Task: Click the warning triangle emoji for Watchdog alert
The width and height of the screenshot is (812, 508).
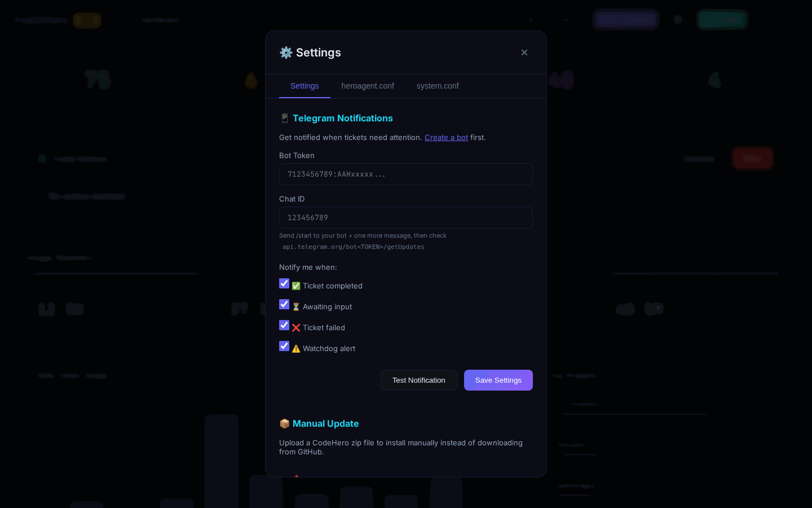Action: (296, 349)
